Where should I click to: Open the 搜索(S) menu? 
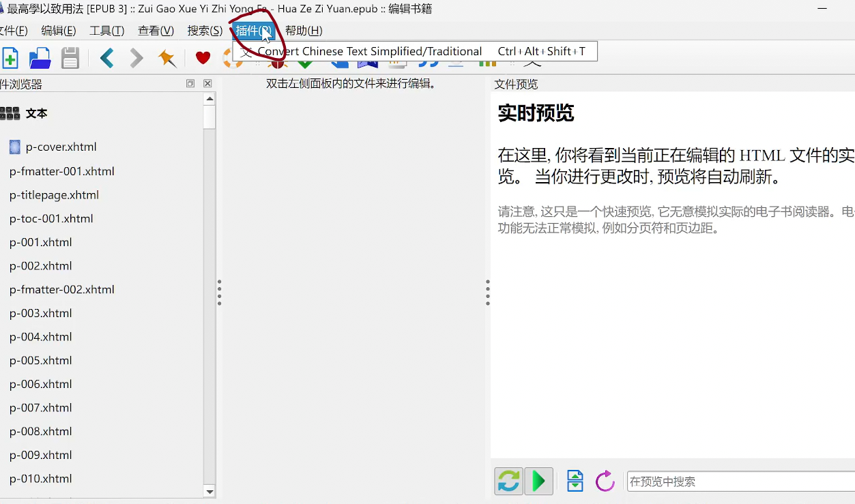pos(205,31)
